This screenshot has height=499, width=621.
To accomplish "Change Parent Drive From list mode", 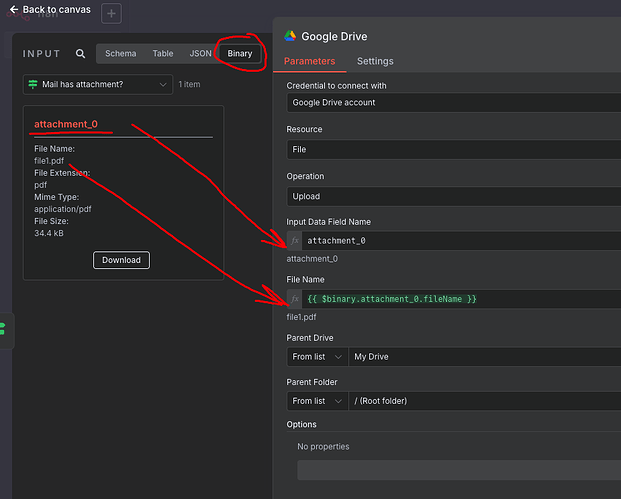I will click(x=317, y=357).
